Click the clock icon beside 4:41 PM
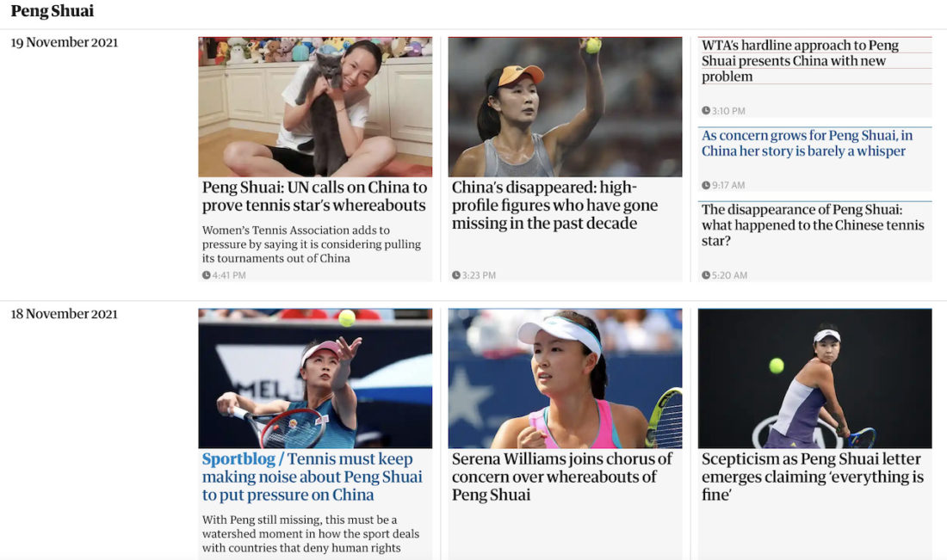 (x=206, y=275)
